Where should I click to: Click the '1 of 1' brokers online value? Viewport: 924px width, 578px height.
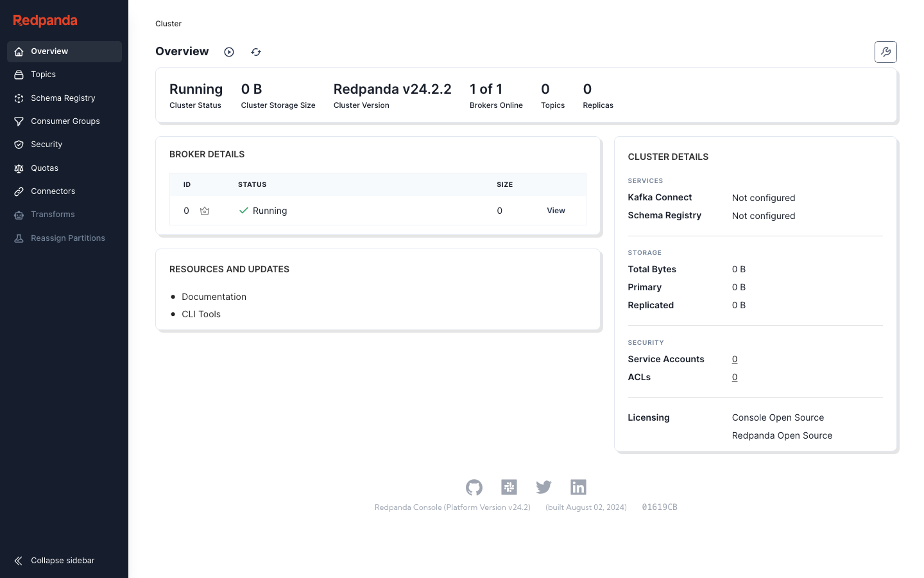click(486, 89)
